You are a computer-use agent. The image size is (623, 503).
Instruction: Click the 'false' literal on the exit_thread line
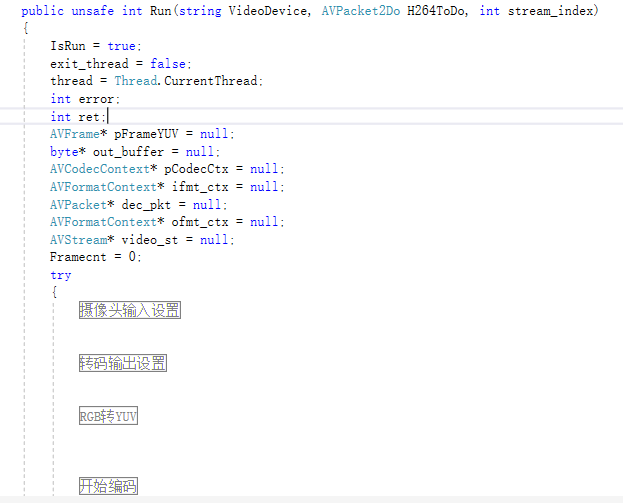pyautogui.click(x=168, y=64)
